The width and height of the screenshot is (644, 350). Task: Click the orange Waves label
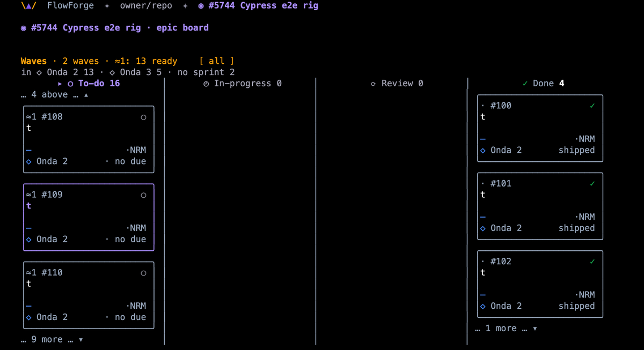[34, 61]
